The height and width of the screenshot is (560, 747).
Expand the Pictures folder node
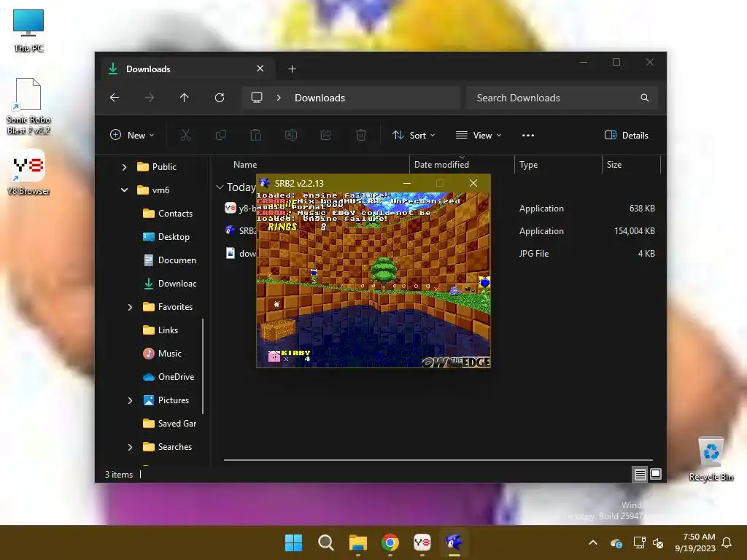point(130,400)
